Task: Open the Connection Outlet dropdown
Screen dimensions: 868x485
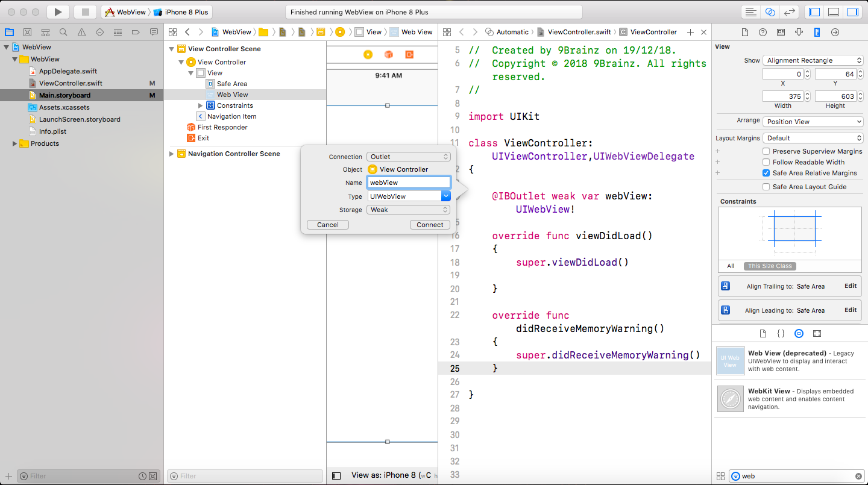Action: (409, 157)
